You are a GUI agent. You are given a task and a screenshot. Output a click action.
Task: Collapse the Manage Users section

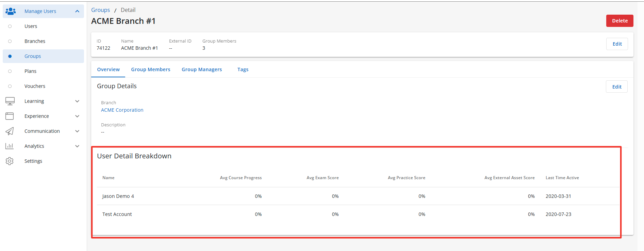click(x=77, y=11)
